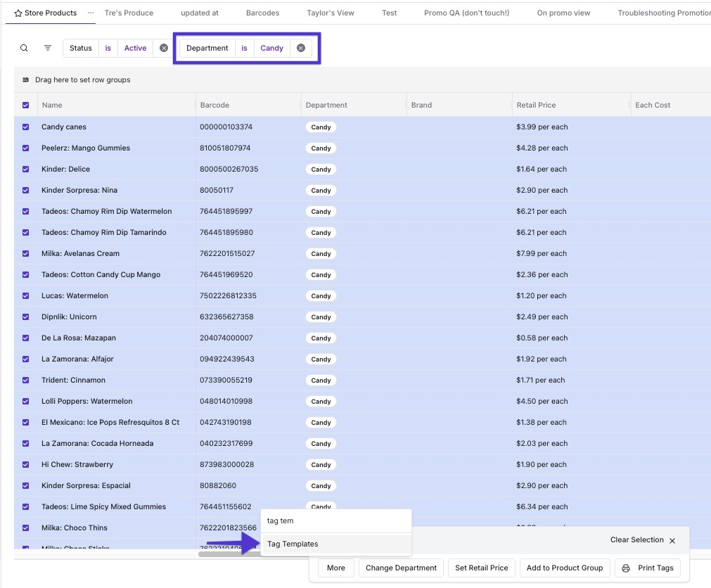Uncheck Trident: Cinnamon row checkbox
The height and width of the screenshot is (588, 711).
(x=26, y=380)
